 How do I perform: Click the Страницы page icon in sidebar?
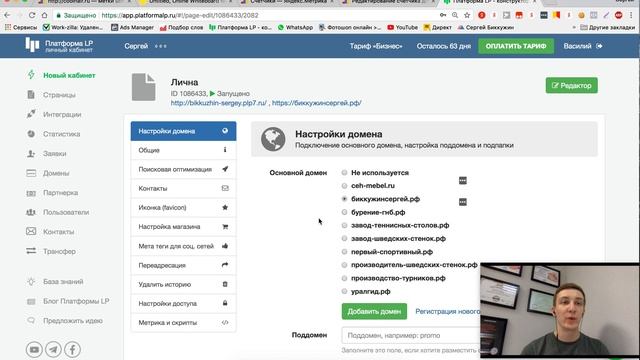coord(31,95)
